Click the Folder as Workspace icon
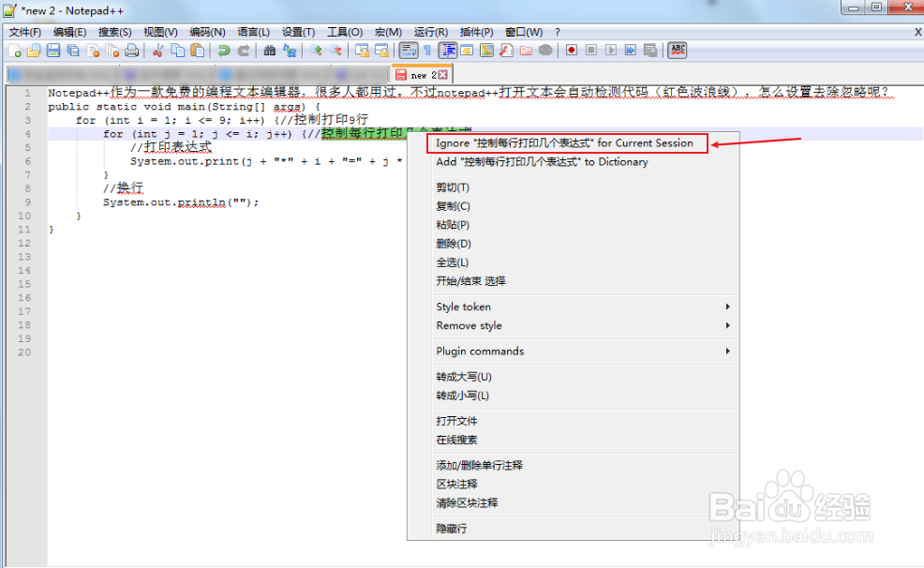The image size is (924, 568). (526, 51)
